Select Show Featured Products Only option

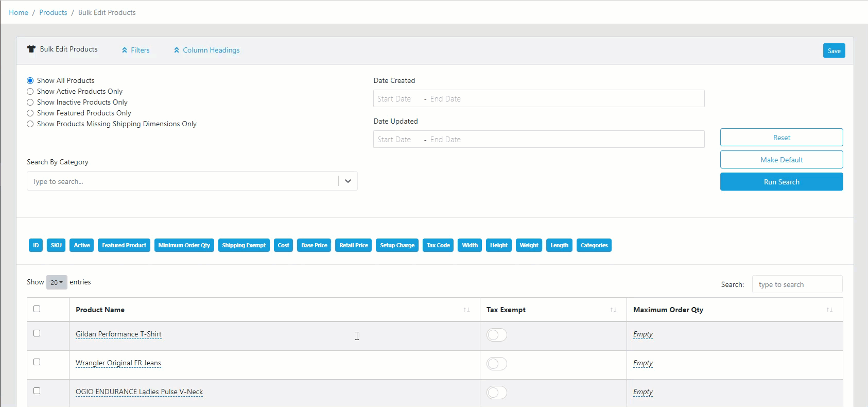(30, 113)
